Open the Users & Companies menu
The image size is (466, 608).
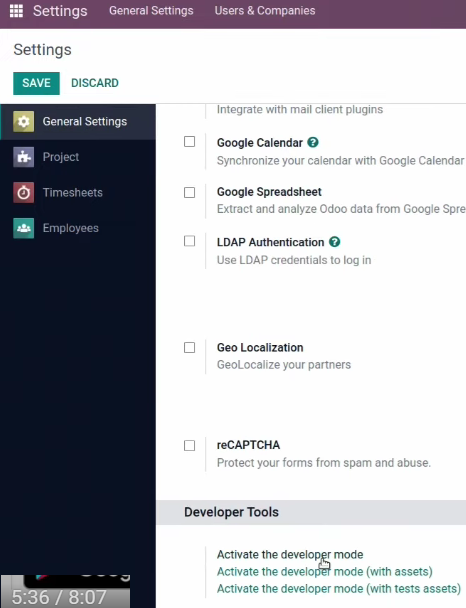pos(265,10)
